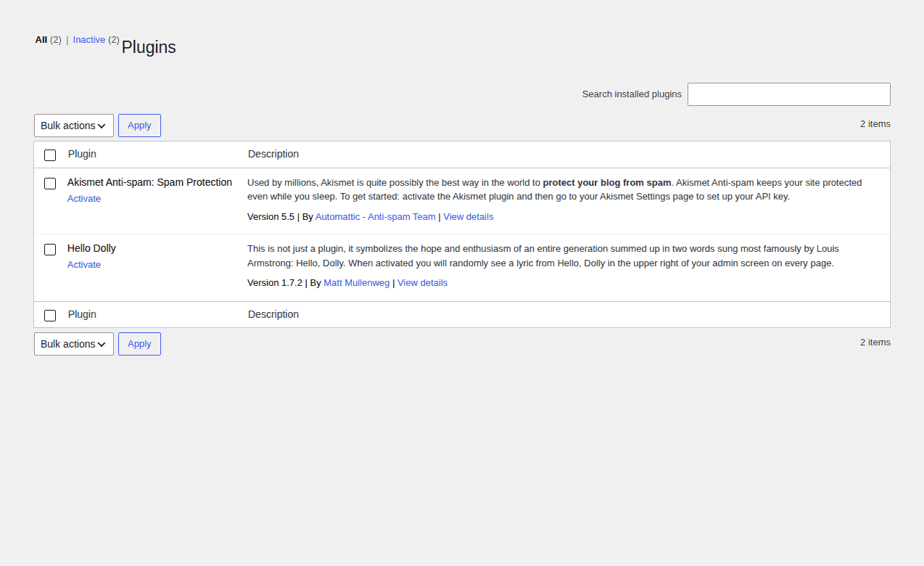Open the bottom Bulk actions dropdown
Screen dimensions: 924x566
click(74, 344)
